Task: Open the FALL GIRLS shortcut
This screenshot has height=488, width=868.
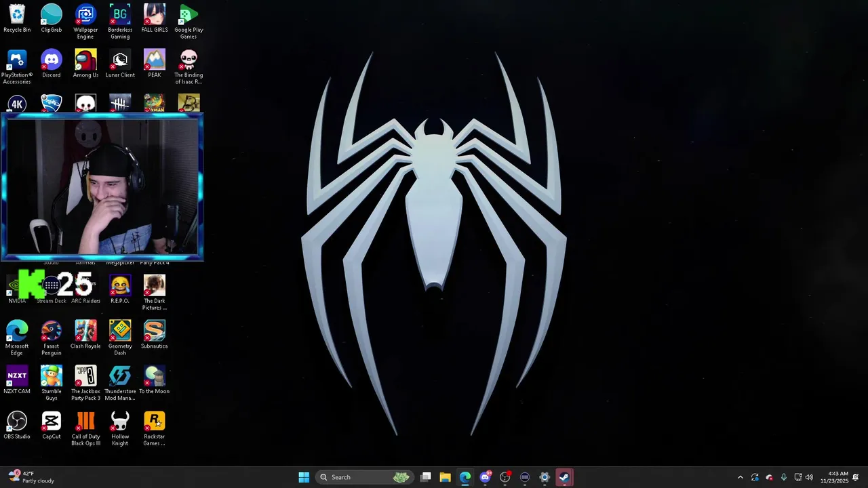Action: click(x=155, y=18)
